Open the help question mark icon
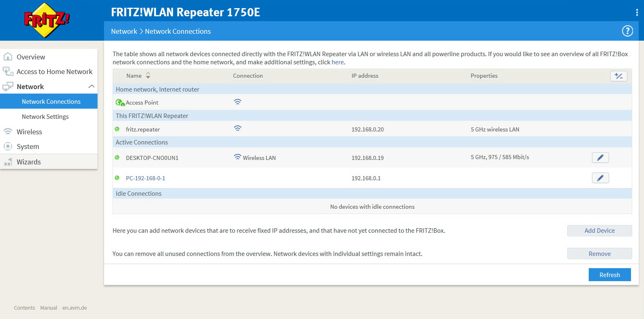Image resolution: width=644 pixels, height=319 pixels. pyautogui.click(x=627, y=31)
